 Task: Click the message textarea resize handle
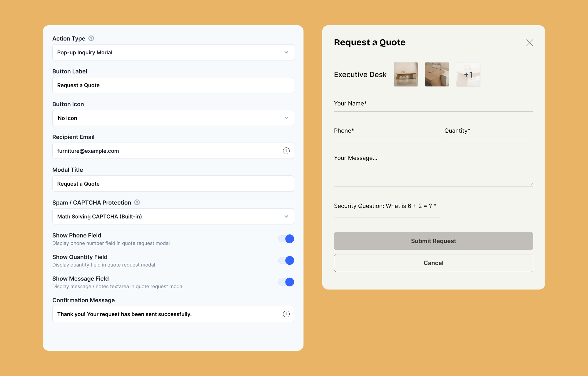pyautogui.click(x=532, y=184)
